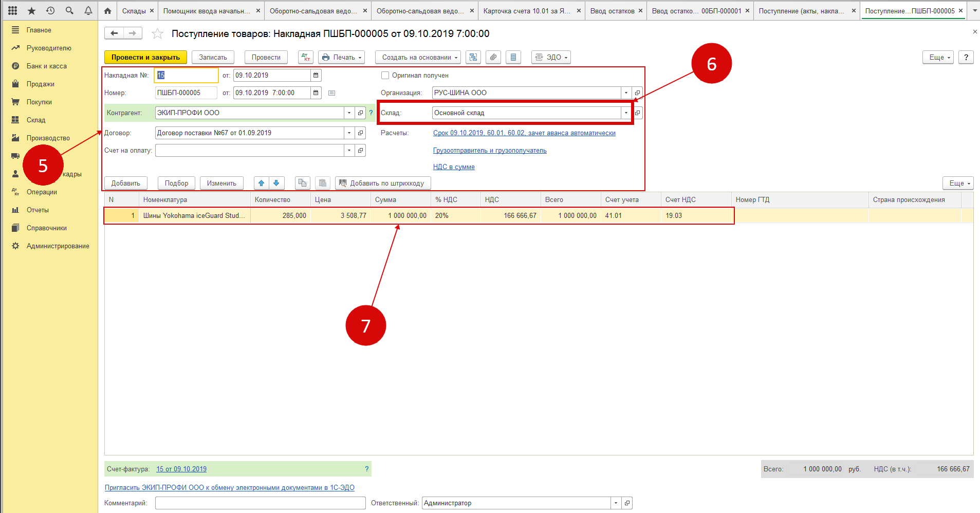Open Склад section in sidebar
This screenshot has height=513, width=980.
[x=36, y=120]
